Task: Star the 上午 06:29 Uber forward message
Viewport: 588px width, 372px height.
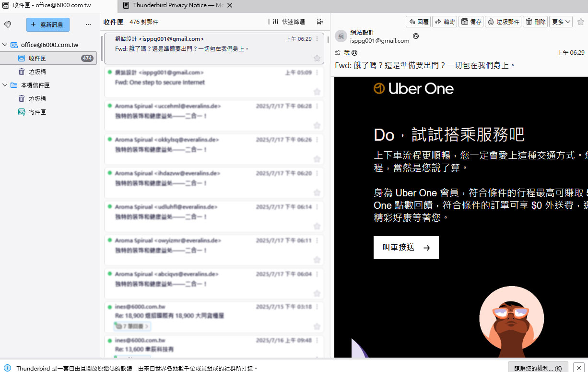Action: tap(317, 58)
